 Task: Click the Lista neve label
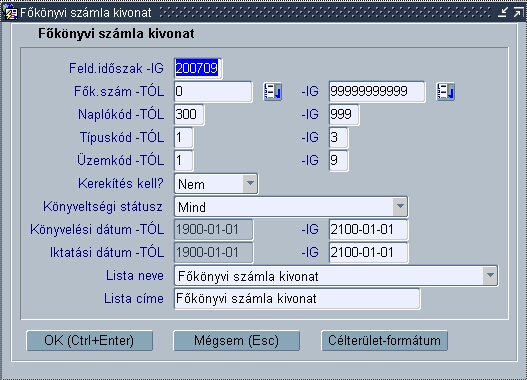coord(135,276)
